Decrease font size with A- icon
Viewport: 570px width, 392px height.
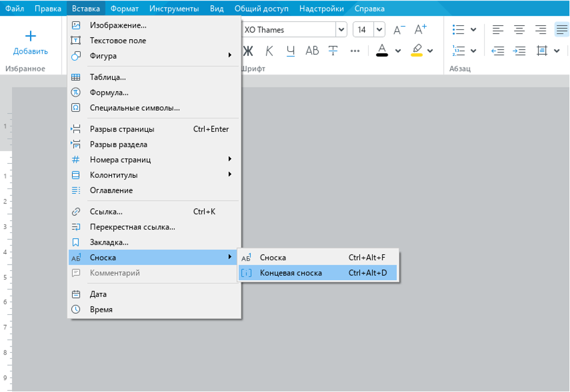pos(399,30)
